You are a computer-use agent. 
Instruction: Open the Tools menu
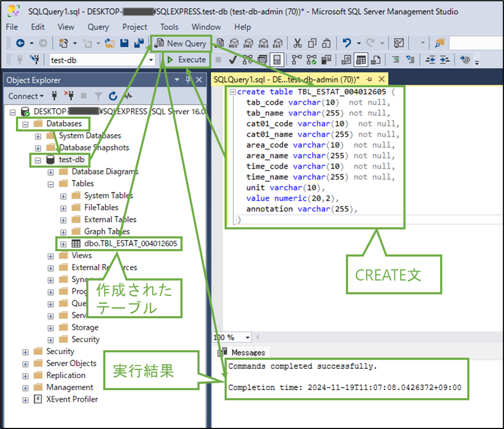[x=169, y=27]
